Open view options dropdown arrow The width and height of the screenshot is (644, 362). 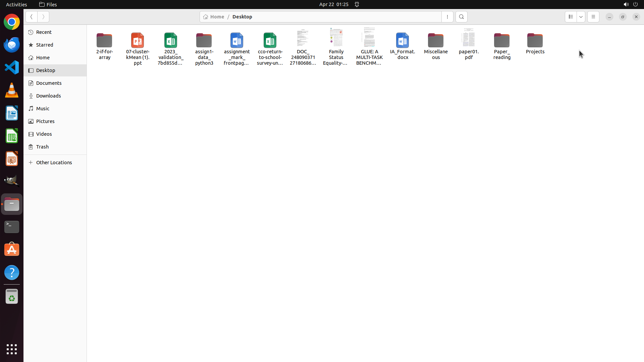[581, 17]
